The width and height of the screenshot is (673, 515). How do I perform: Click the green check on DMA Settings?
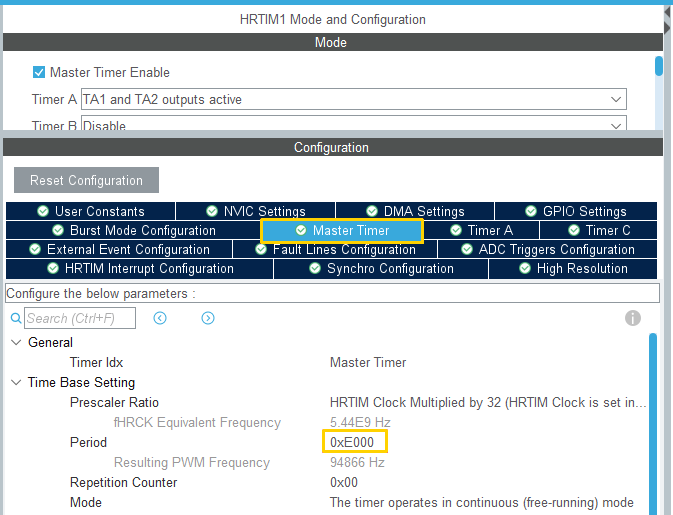click(372, 211)
